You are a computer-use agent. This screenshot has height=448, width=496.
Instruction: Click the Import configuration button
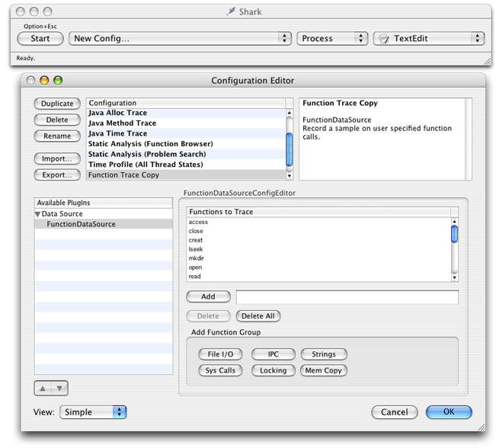tap(57, 158)
